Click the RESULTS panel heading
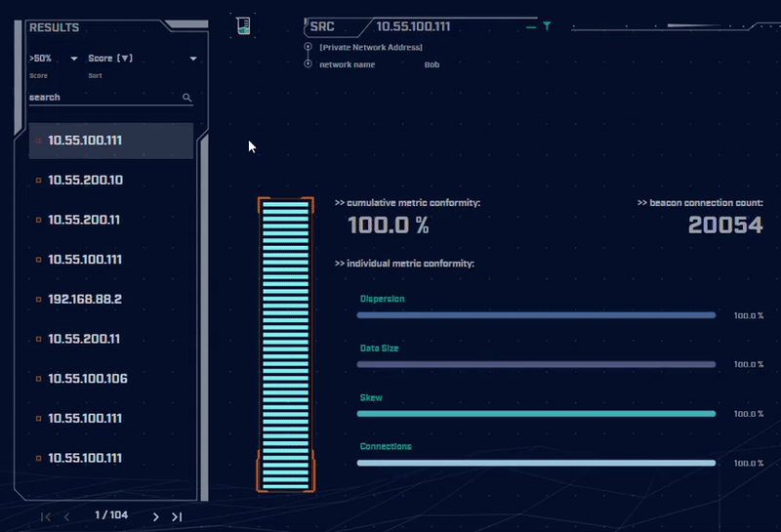Viewport: 781px width, 532px height. 55,28
